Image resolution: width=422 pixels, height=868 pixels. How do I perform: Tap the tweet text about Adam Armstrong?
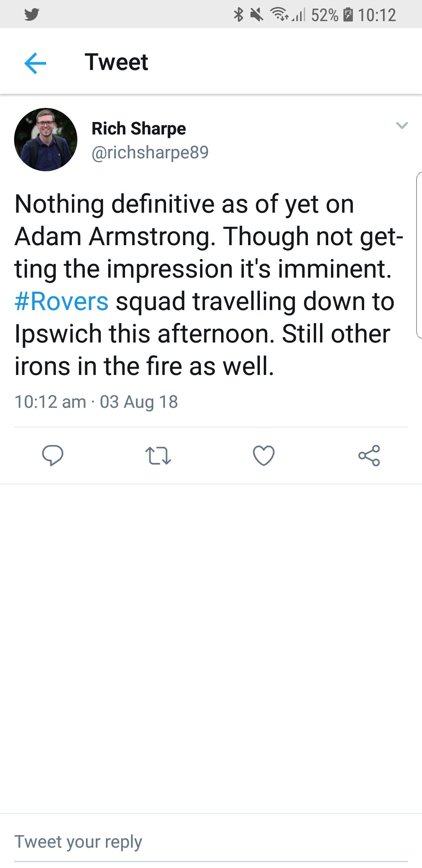209,285
